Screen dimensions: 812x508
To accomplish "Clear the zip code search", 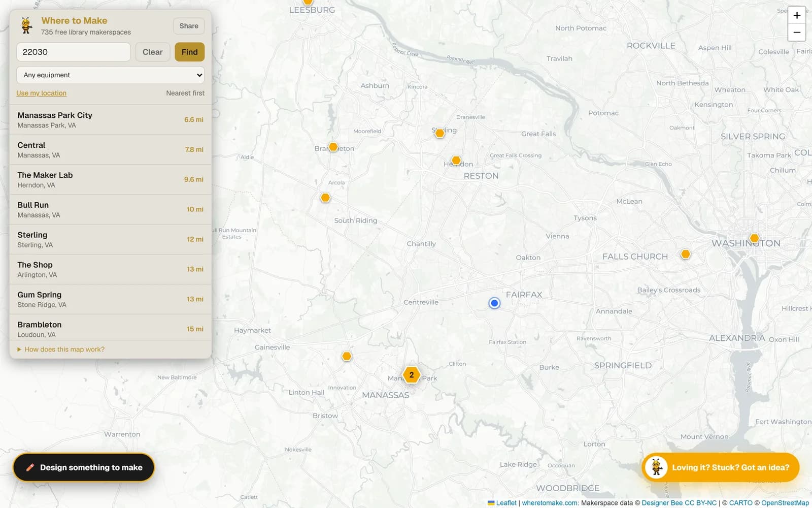I will pyautogui.click(x=152, y=52).
